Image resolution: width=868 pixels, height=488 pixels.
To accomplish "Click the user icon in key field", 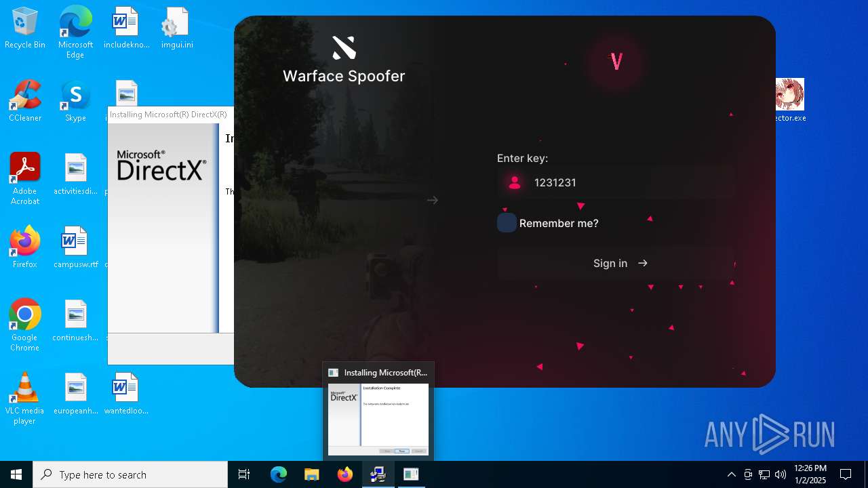I will pyautogui.click(x=515, y=182).
